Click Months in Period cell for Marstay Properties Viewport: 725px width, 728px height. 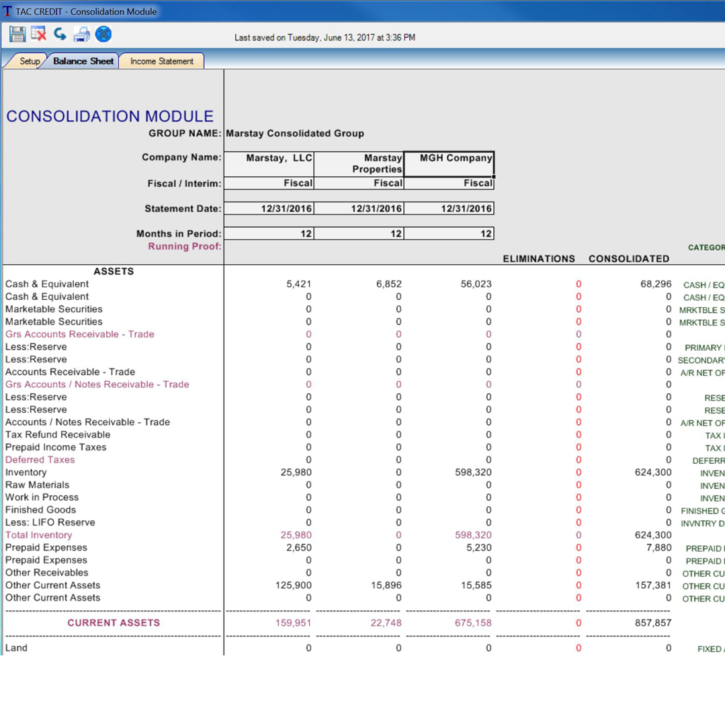point(359,233)
